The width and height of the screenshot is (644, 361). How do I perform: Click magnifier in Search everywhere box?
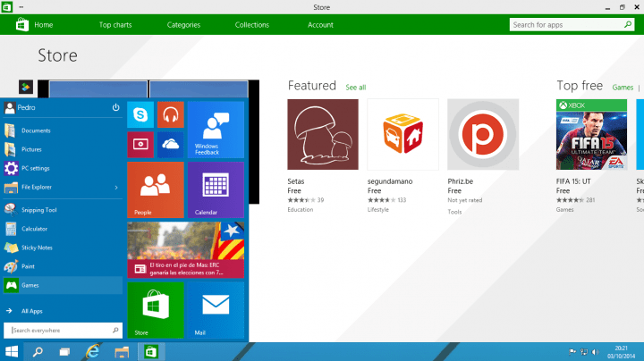click(115, 331)
